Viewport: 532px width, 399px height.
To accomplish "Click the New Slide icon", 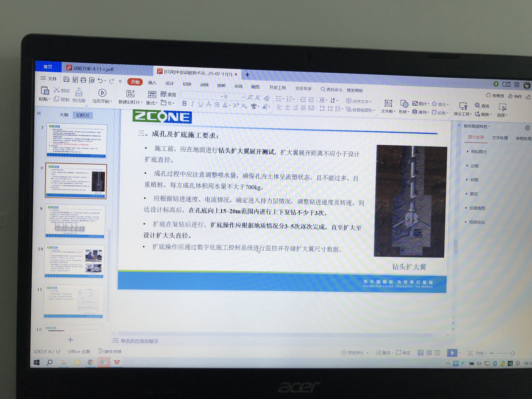I will pos(130,94).
